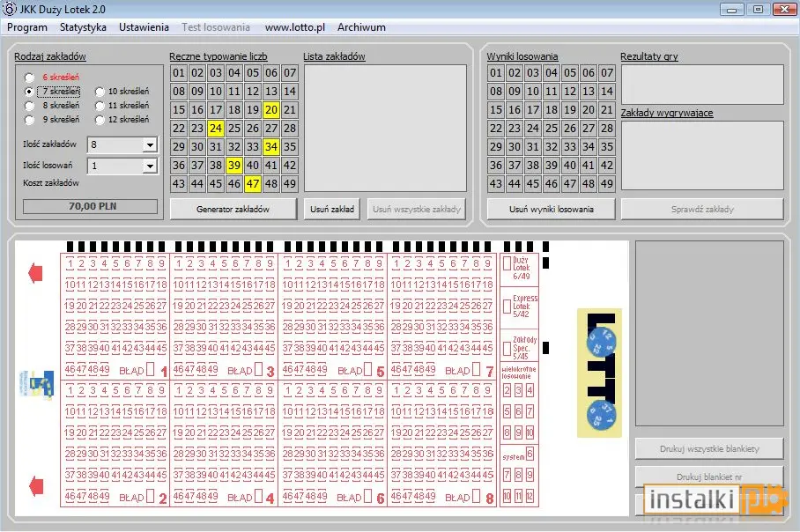Click the Usuń wyniki losowania button
Viewport: 800px width, 532px height.
click(x=551, y=209)
